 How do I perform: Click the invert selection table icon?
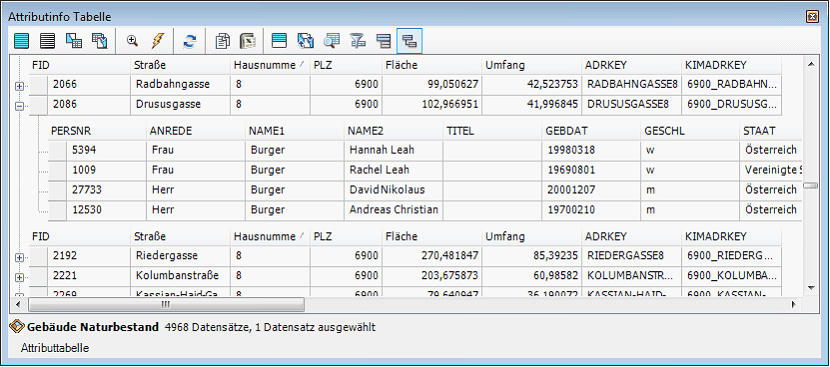[x=74, y=41]
